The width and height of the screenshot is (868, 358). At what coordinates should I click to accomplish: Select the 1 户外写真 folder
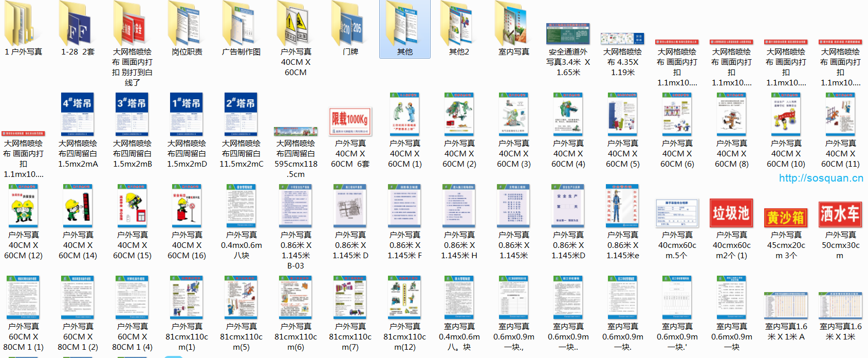23,26
